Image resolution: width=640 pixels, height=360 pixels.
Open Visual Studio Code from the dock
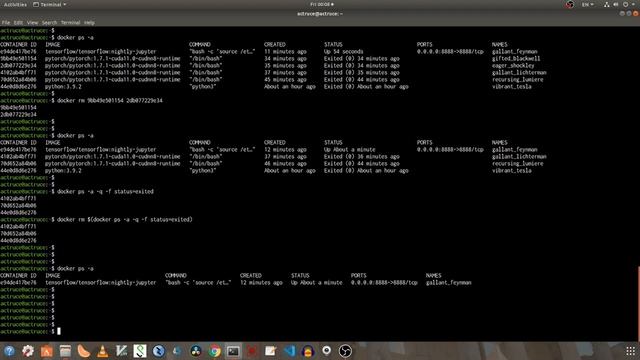[289, 351]
